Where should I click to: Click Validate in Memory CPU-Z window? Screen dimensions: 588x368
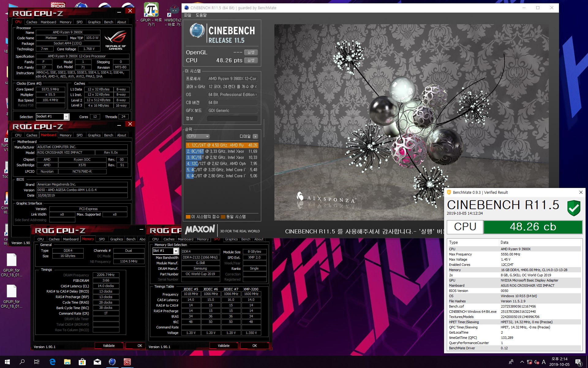coord(109,346)
